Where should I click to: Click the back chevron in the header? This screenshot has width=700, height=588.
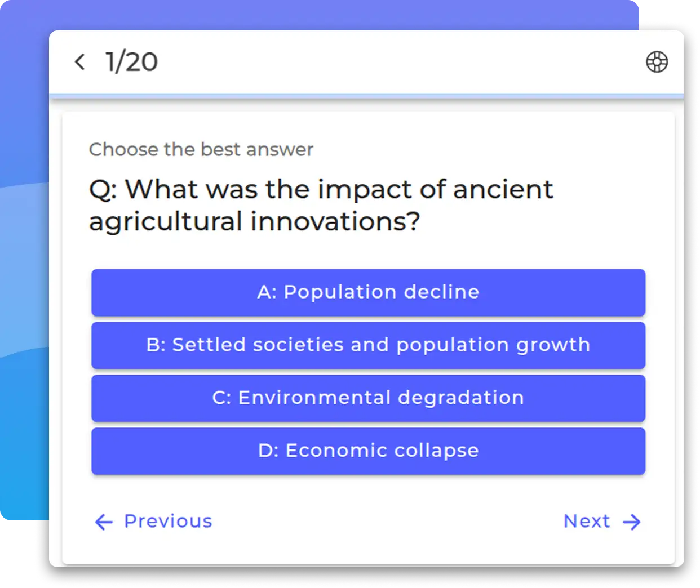pos(80,62)
